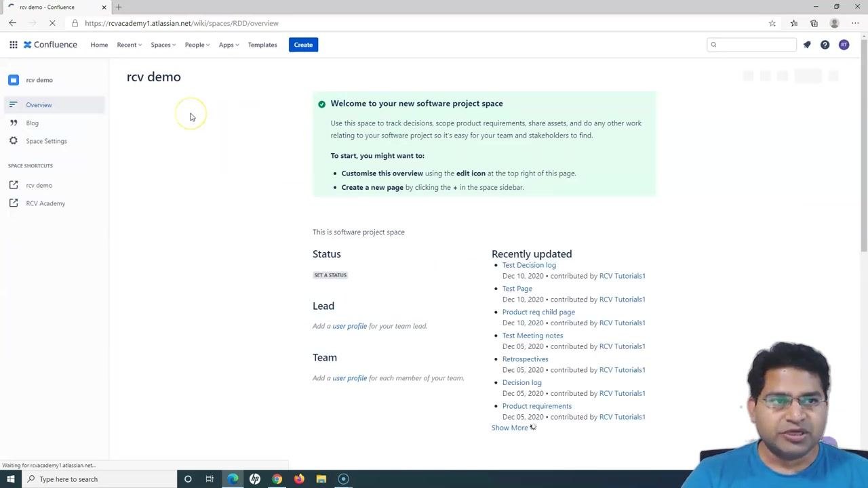Click the rcv demo page title
Image resolution: width=868 pixels, height=488 pixels.
[154, 77]
